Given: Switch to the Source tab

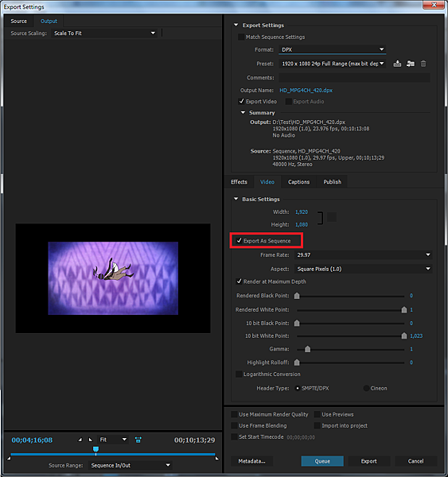Looking at the screenshot, I should 18,21.
